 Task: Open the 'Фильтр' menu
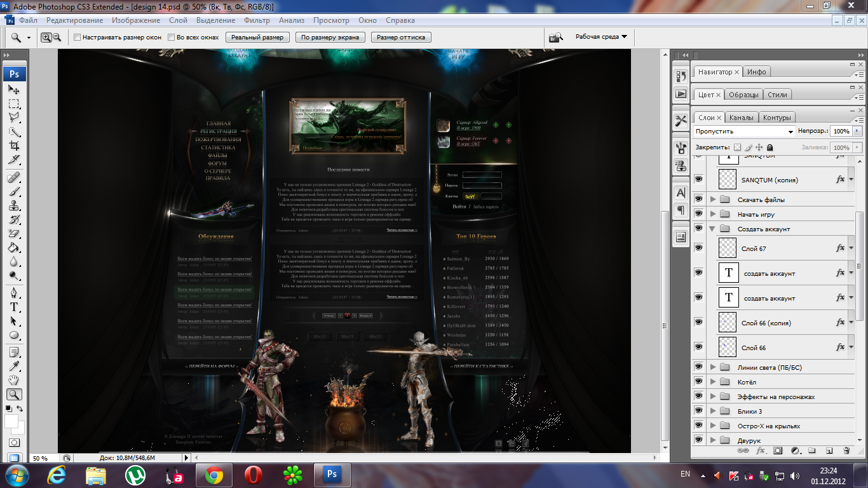point(257,20)
